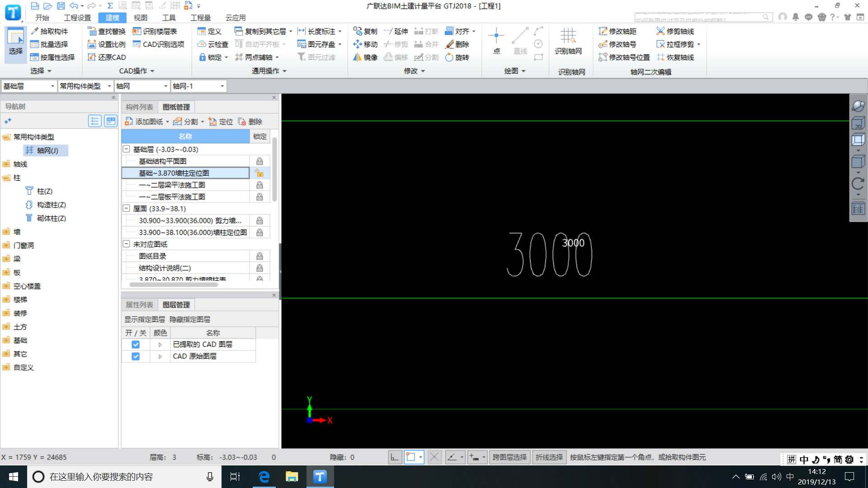Click the 长度标注 length dimension tool

[x=316, y=31]
